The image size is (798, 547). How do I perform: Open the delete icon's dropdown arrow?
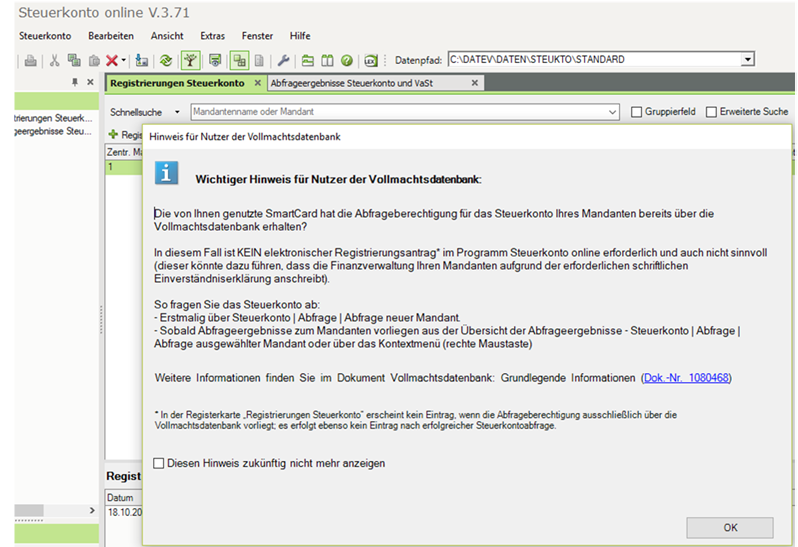click(x=124, y=61)
